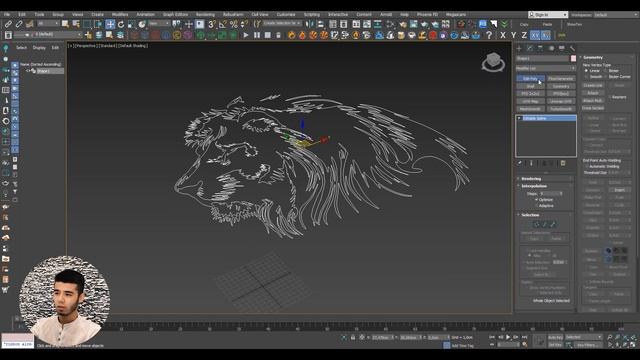
Task: Click the Attach button in Geometry
Action: pyautogui.click(x=593, y=93)
